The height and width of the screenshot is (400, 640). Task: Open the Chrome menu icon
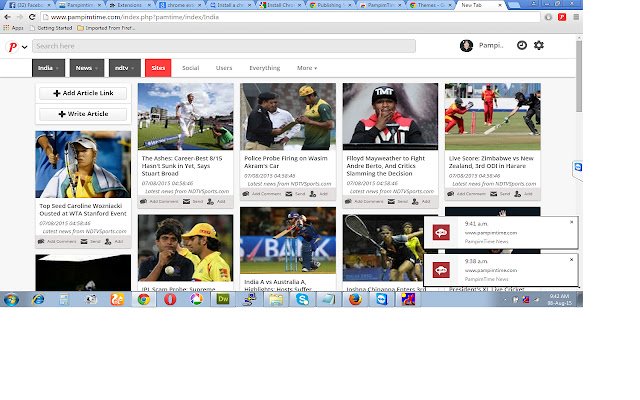[576, 17]
